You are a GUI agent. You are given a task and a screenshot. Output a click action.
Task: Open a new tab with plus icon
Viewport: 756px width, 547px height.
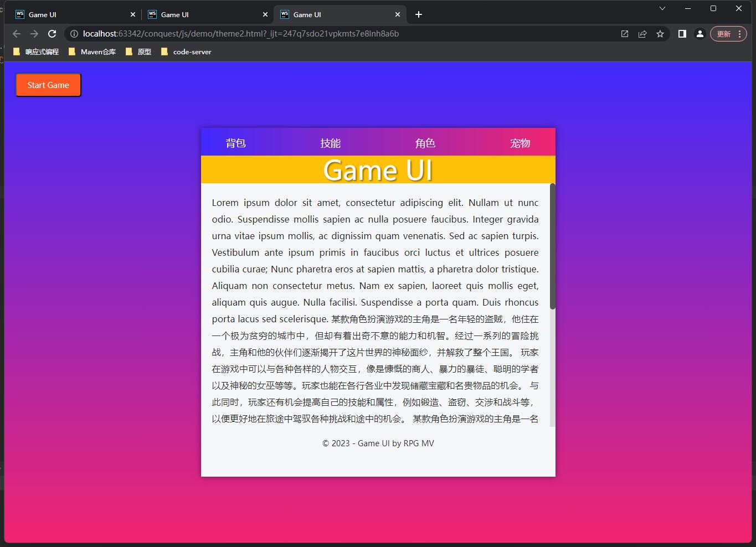(419, 14)
